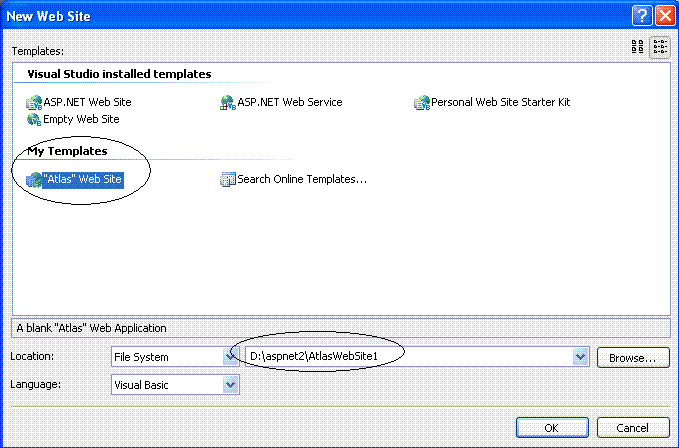Screen dimensions: 679x448
Task: Choose the ASP.NET Web Service template icon
Action: [x=228, y=103]
